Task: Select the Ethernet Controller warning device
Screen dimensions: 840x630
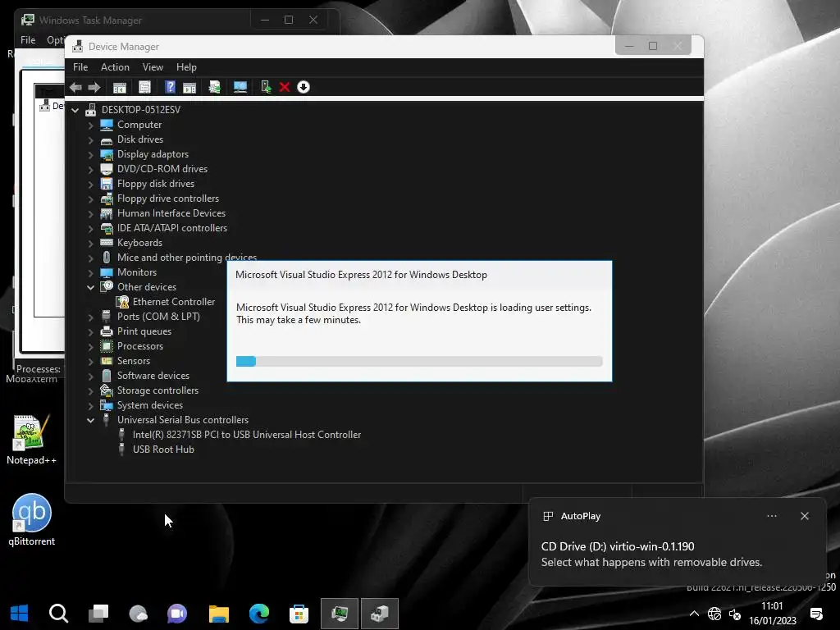Action: (x=174, y=302)
